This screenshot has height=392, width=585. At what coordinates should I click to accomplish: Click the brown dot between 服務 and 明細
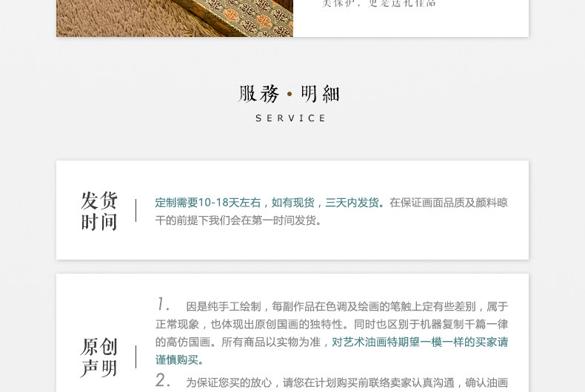[290, 94]
